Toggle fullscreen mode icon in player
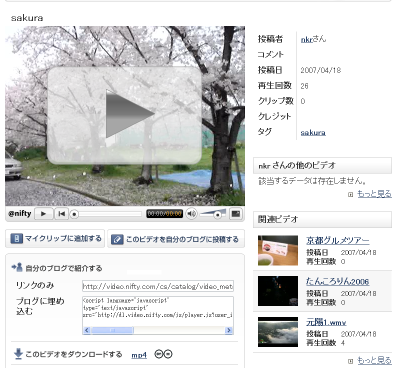This screenshot has height=368, width=393. (236, 214)
